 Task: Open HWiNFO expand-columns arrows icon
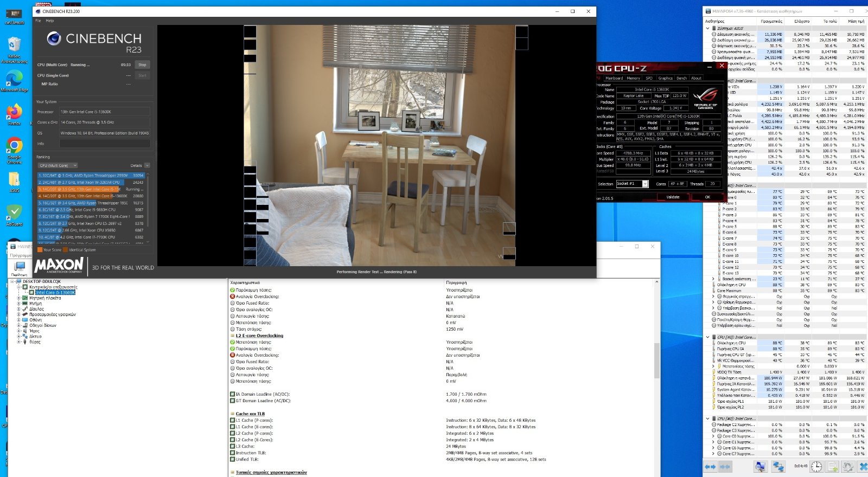tap(710, 466)
